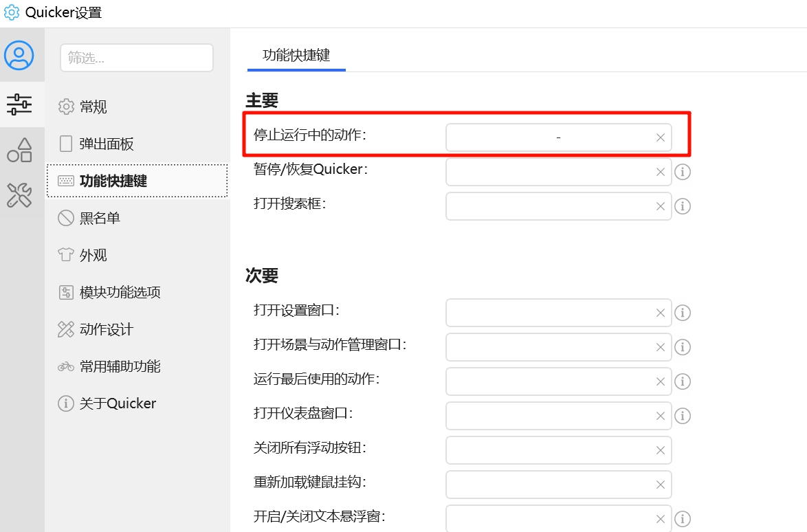This screenshot has width=807, height=532.
Task: Switch to the 功能快捷键 tab
Action: pos(296,56)
